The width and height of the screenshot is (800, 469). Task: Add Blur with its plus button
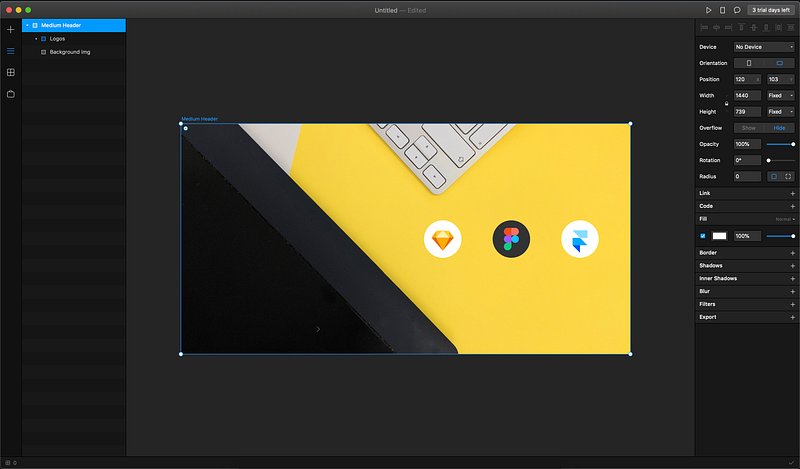pyautogui.click(x=792, y=291)
